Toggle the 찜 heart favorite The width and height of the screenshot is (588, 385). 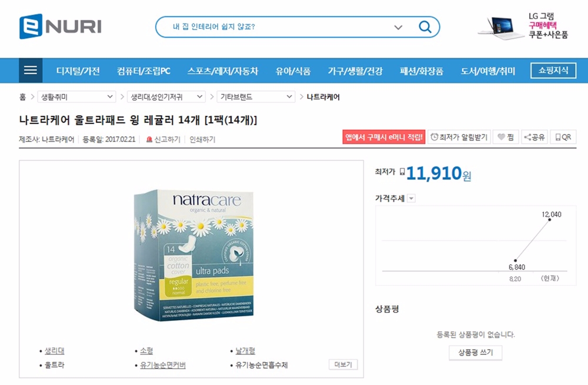(x=506, y=137)
